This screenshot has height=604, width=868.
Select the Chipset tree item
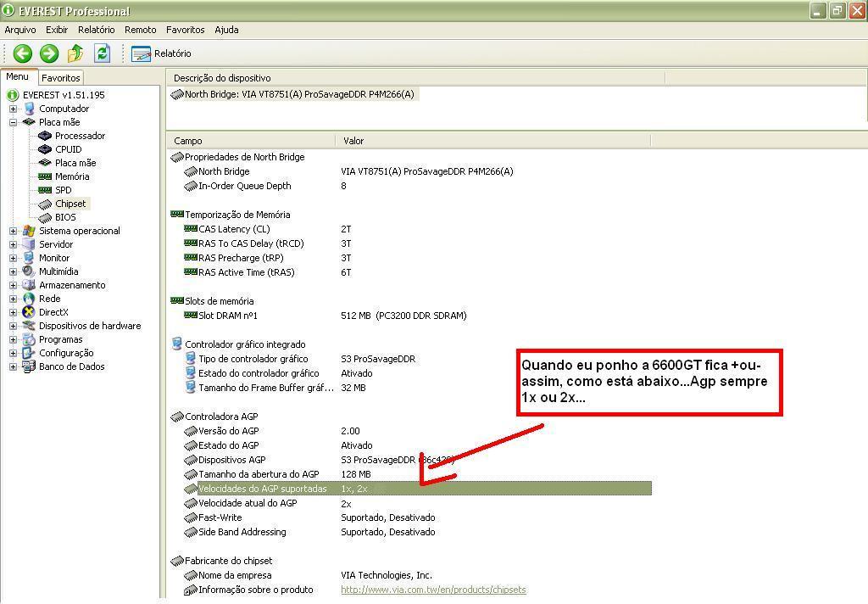(x=70, y=204)
